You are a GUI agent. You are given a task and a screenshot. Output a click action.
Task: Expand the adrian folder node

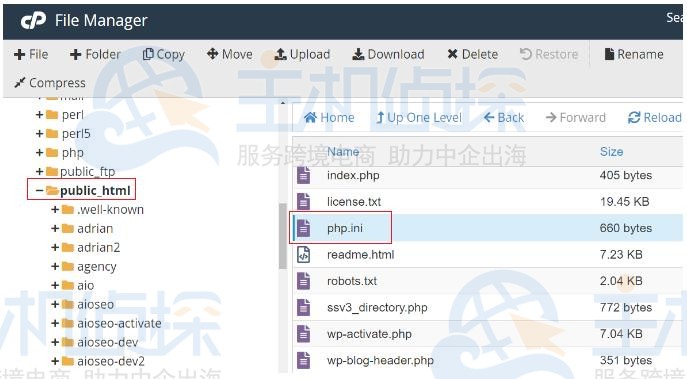pyautogui.click(x=55, y=228)
